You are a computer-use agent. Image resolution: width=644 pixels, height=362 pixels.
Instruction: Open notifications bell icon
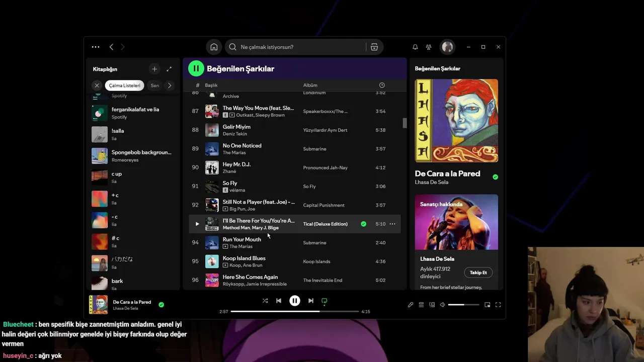415,47
